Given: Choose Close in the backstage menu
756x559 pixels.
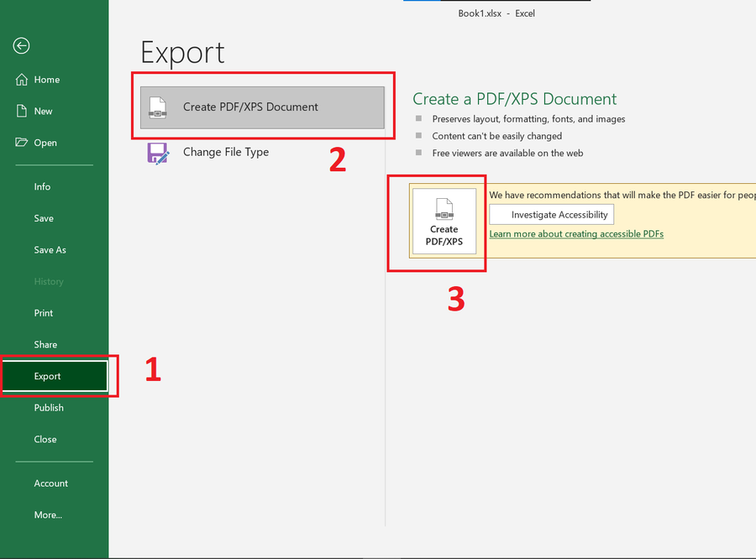Looking at the screenshot, I should tap(45, 439).
